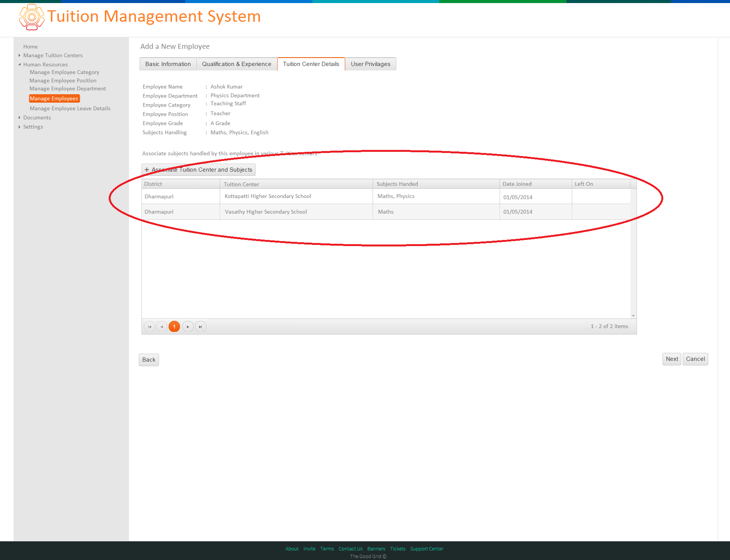Viewport: 730px width, 560px height.
Task: Switch to the User Privilages tab
Action: pyautogui.click(x=370, y=64)
